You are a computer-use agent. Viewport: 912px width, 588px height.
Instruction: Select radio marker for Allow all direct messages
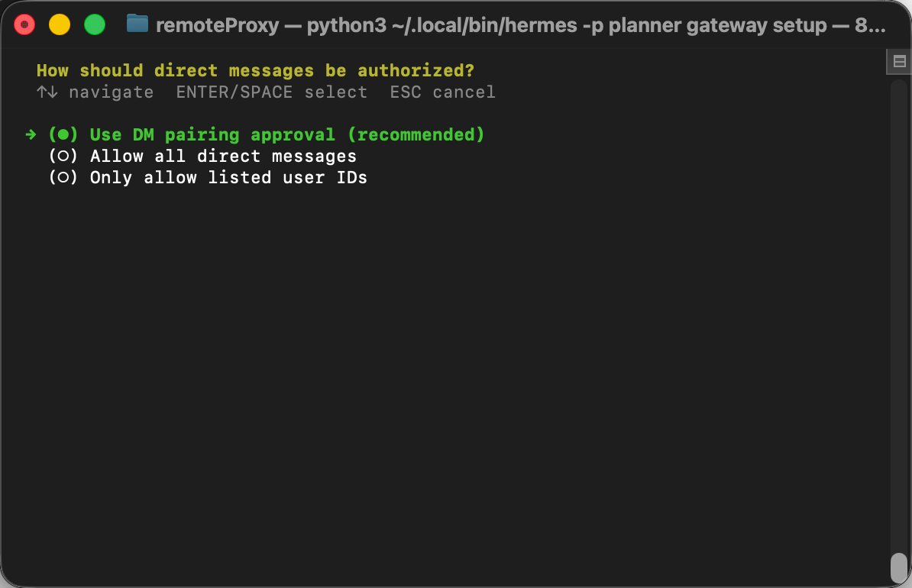[63, 156]
